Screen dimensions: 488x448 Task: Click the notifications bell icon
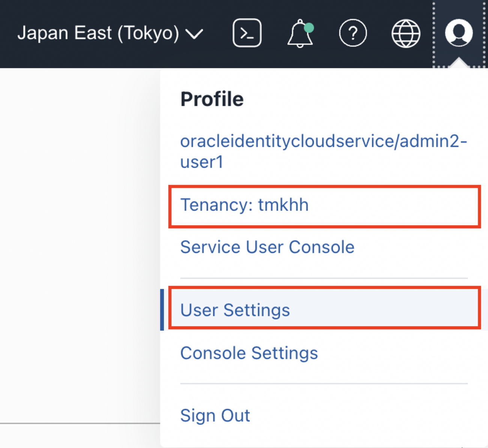click(x=300, y=34)
